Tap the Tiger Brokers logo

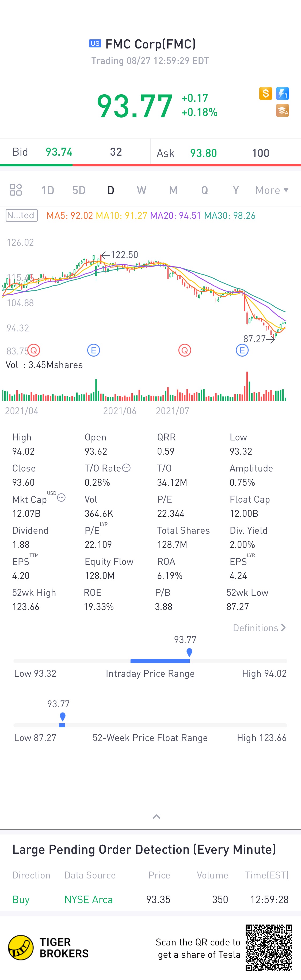(x=21, y=947)
